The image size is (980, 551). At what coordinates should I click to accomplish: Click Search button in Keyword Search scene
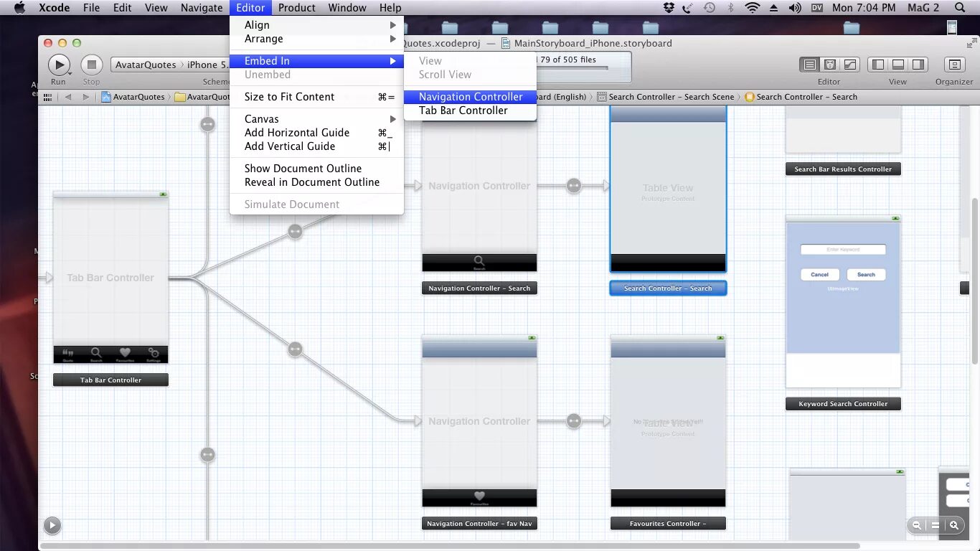pyautogui.click(x=866, y=275)
